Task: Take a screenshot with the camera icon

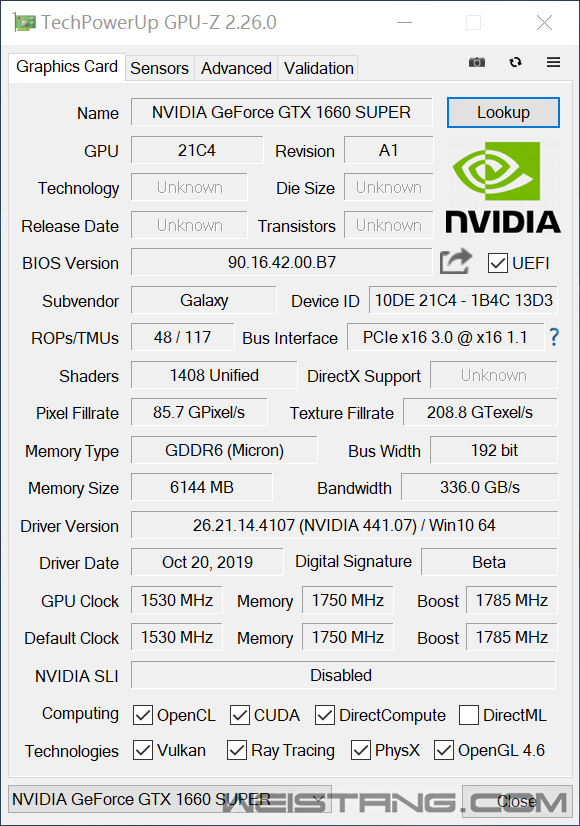Action: point(477,62)
